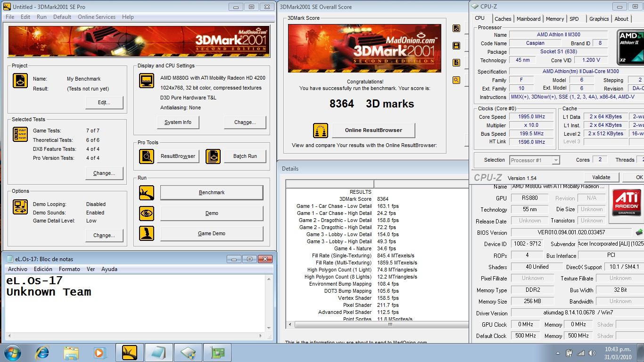Viewport: 644px width, 362px height.
Task: Click the Benchmark run icon
Action: (147, 193)
